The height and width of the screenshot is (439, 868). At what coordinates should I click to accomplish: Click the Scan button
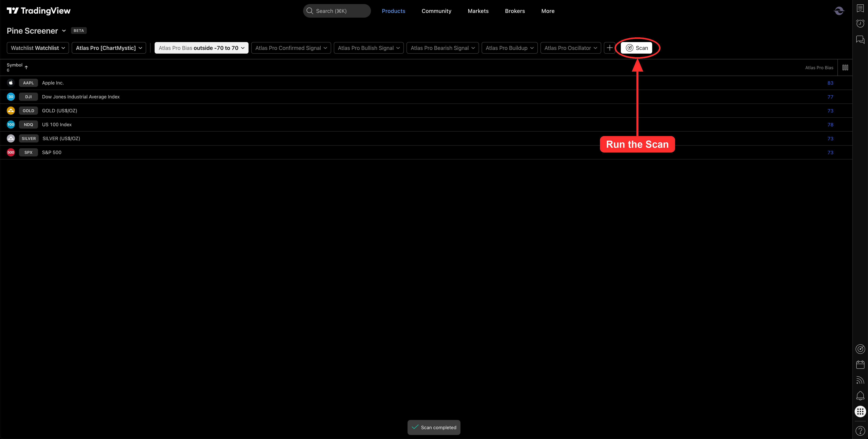637,48
